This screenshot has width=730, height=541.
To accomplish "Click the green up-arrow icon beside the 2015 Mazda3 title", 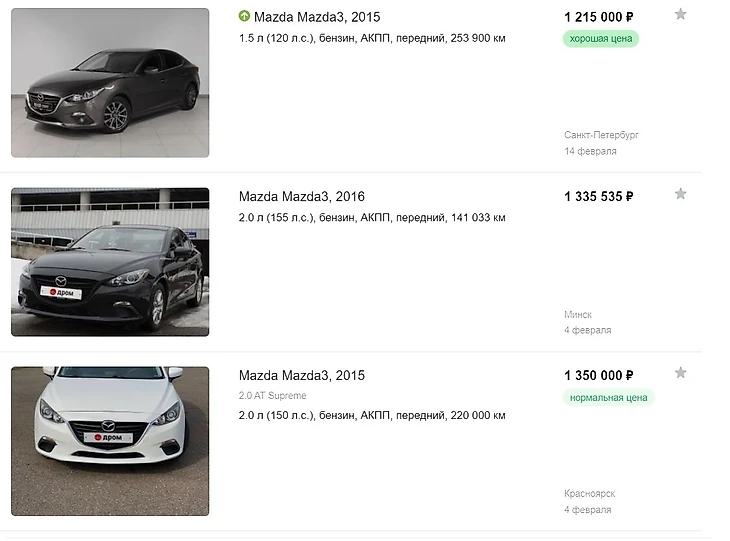I will pyautogui.click(x=244, y=16).
